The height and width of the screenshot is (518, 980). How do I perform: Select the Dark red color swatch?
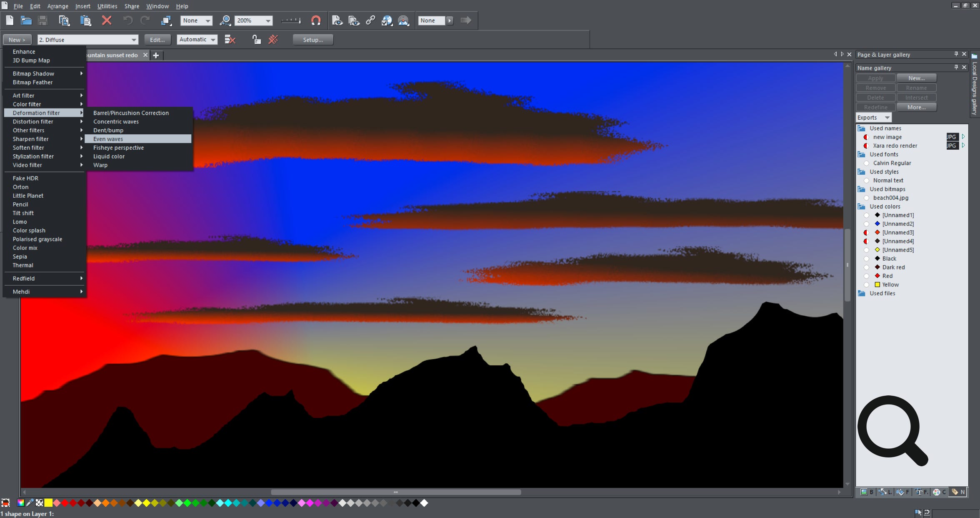pos(876,267)
